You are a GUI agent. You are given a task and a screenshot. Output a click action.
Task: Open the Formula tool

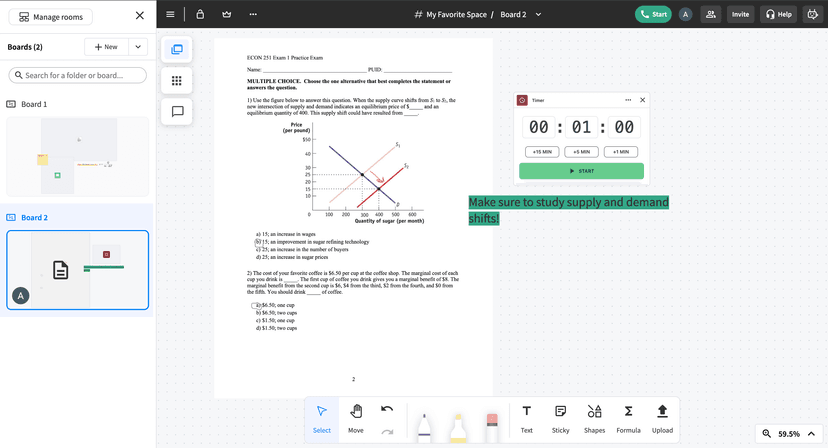click(x=628, y=418)
